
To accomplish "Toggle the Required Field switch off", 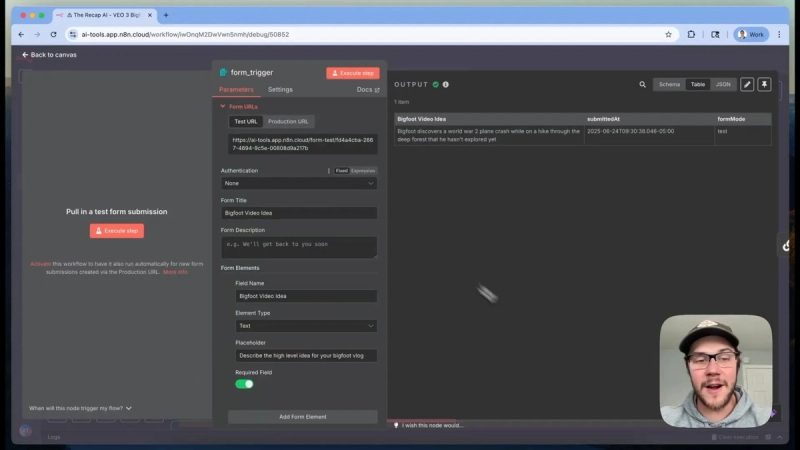I will [244, 384].
